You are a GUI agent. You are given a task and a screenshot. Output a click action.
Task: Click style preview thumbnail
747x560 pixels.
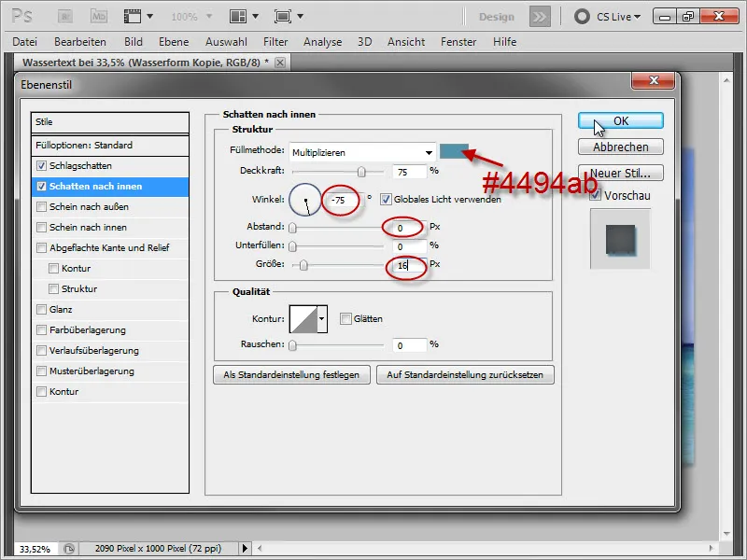click(x=620, y=240)
